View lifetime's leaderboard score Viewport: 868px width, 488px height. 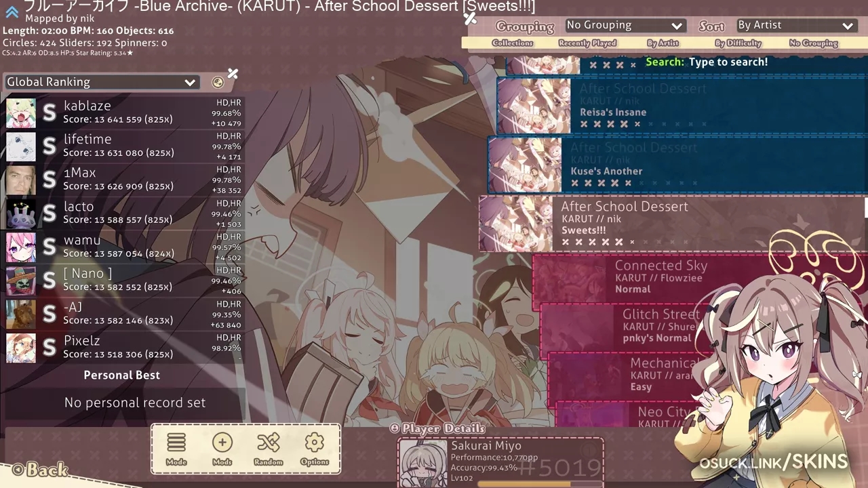pyautogui.click(x=123, y=146)
